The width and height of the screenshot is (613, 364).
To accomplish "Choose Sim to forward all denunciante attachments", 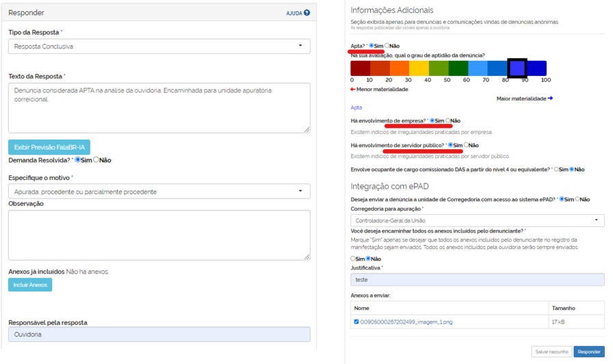I will [353, 259].
